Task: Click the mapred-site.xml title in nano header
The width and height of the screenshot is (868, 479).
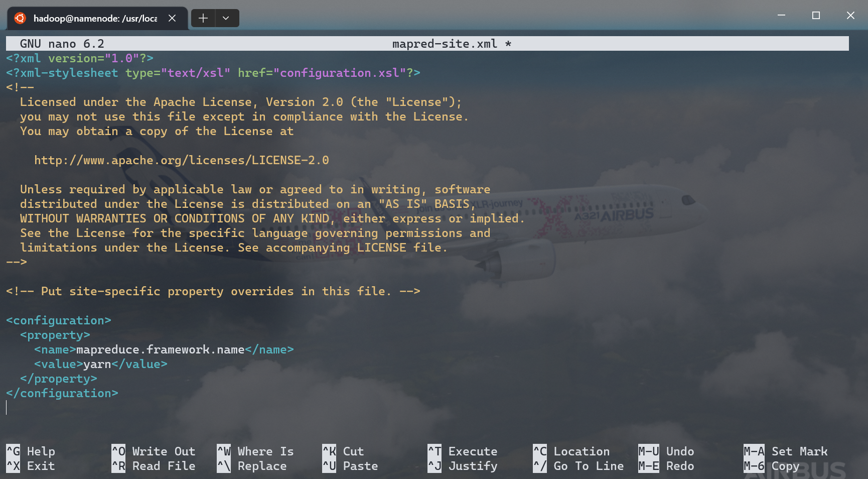Action: [x=445, y=44]
